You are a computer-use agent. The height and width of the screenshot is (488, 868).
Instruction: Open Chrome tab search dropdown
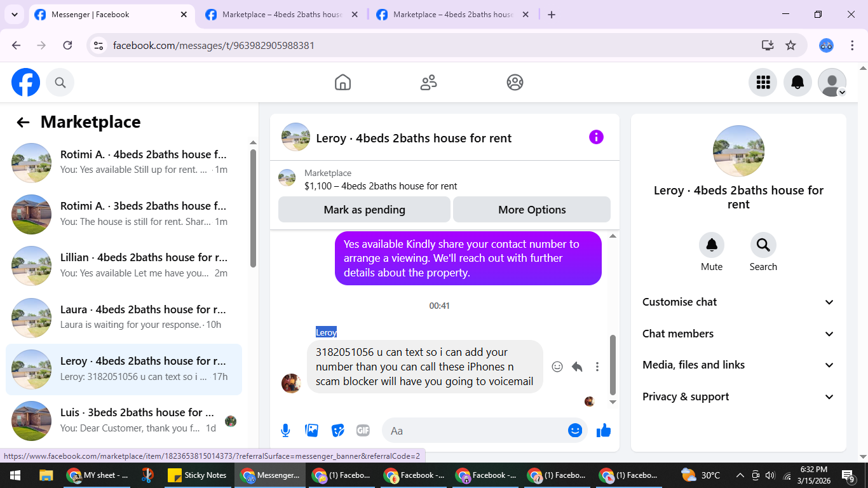click(15, 15)
